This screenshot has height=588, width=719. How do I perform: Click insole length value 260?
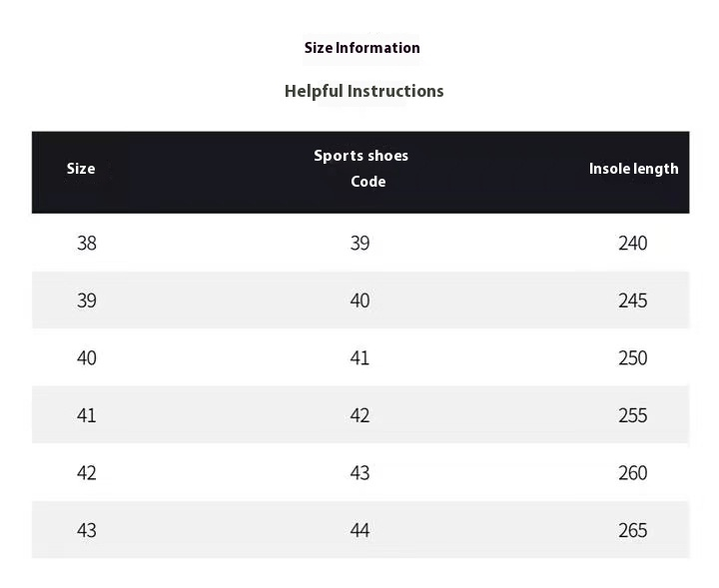pos(633,473)
